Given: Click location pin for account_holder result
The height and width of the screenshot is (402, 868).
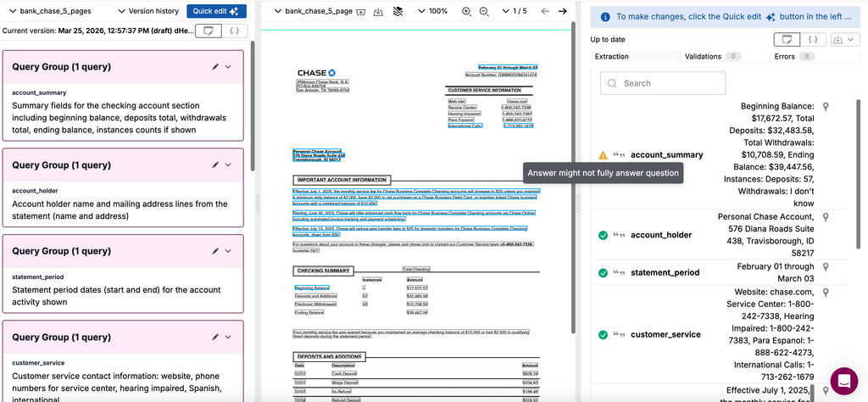Looking at the screenshot, I should tap(826, 218).
